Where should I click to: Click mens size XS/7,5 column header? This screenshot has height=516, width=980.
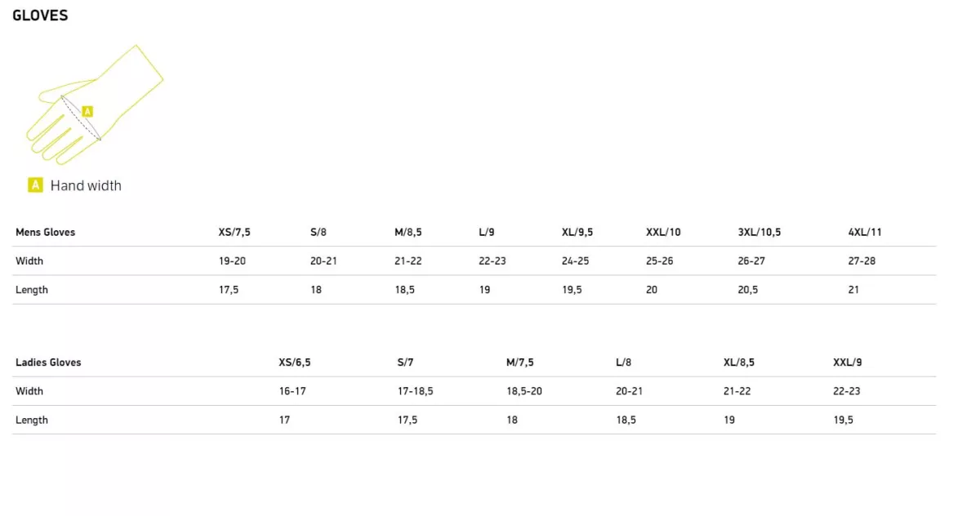tap(234, 232)
